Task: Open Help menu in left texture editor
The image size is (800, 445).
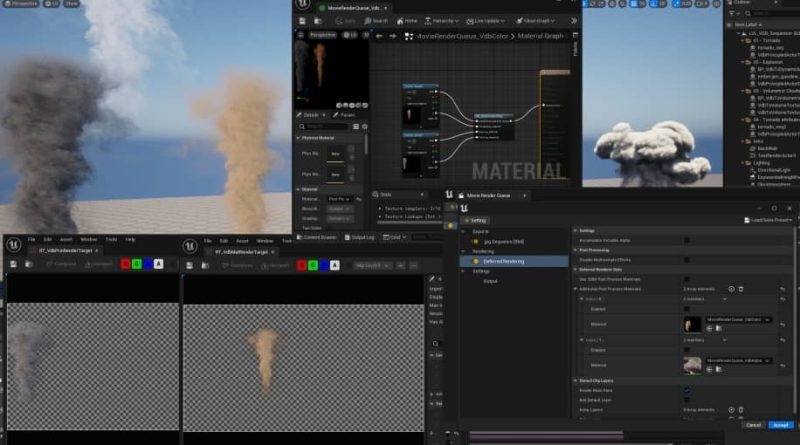Action: tap(130, 239)
